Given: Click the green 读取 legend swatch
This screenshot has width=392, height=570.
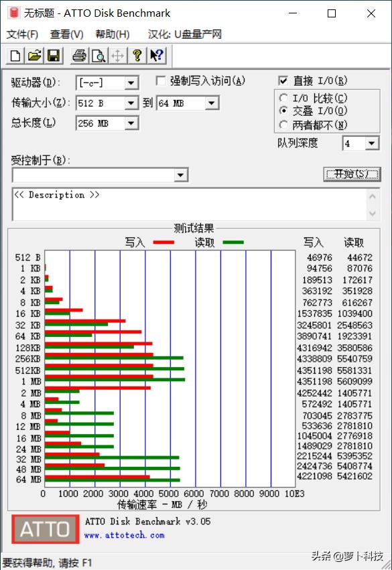Looking at the screenshot, I should (233, 242).
